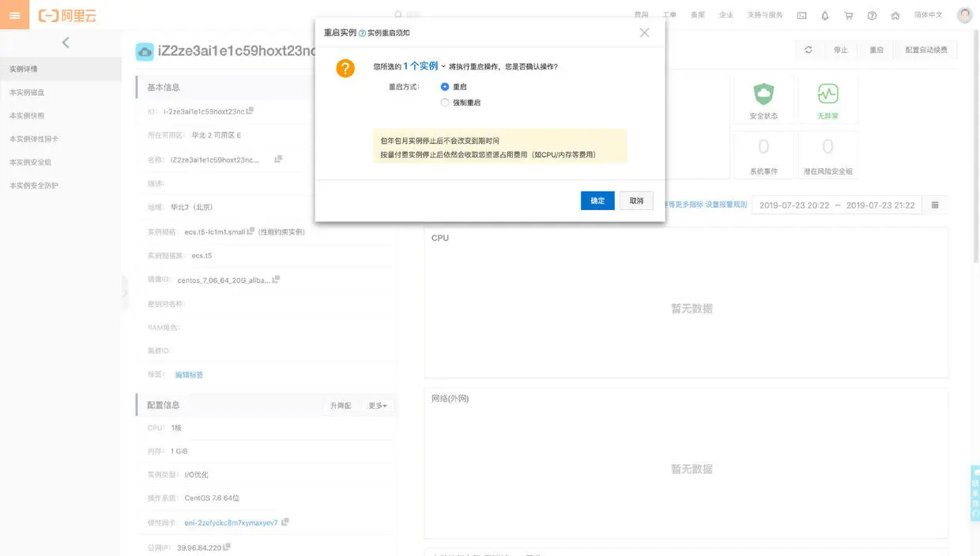Open the shopping cart icon
Image resolution: width=980 pixels, height=556 pixels.
click(849, 16)
